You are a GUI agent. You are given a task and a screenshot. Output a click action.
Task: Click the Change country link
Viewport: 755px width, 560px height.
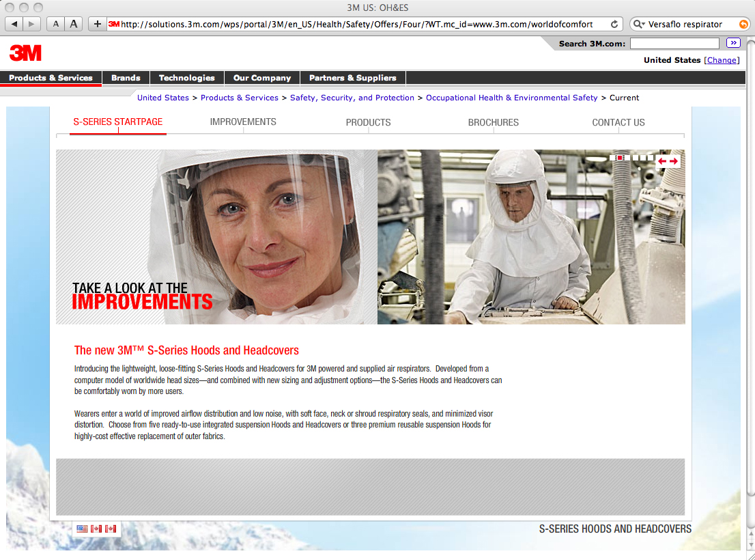722,60
